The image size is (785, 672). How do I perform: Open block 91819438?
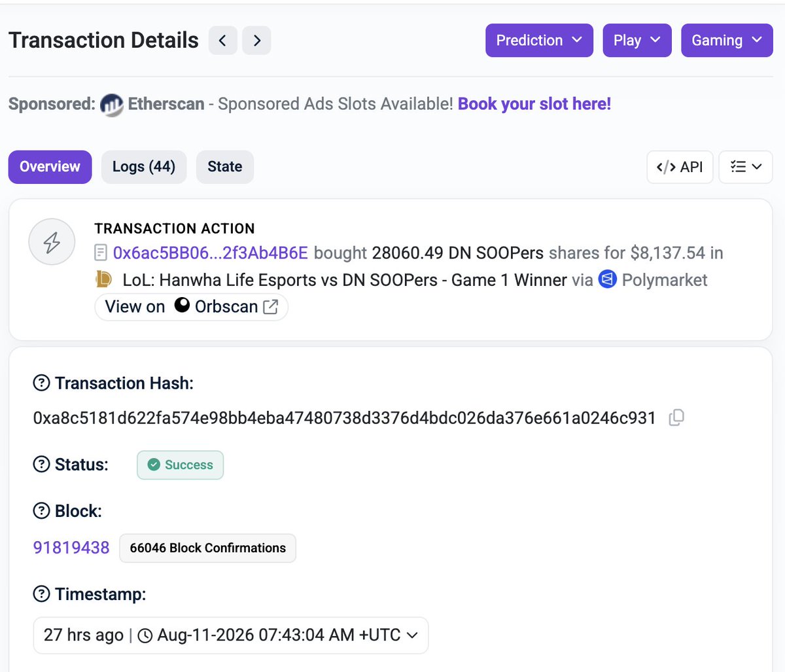[x=71, y=548]
